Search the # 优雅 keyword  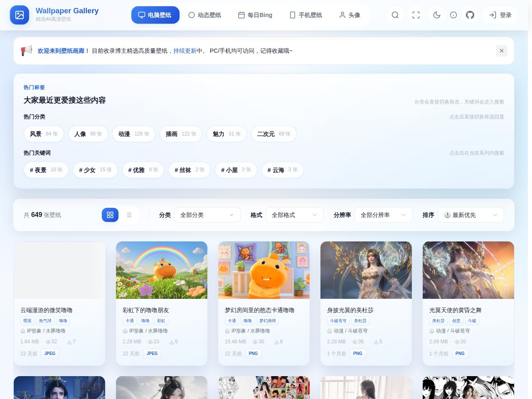143,170
